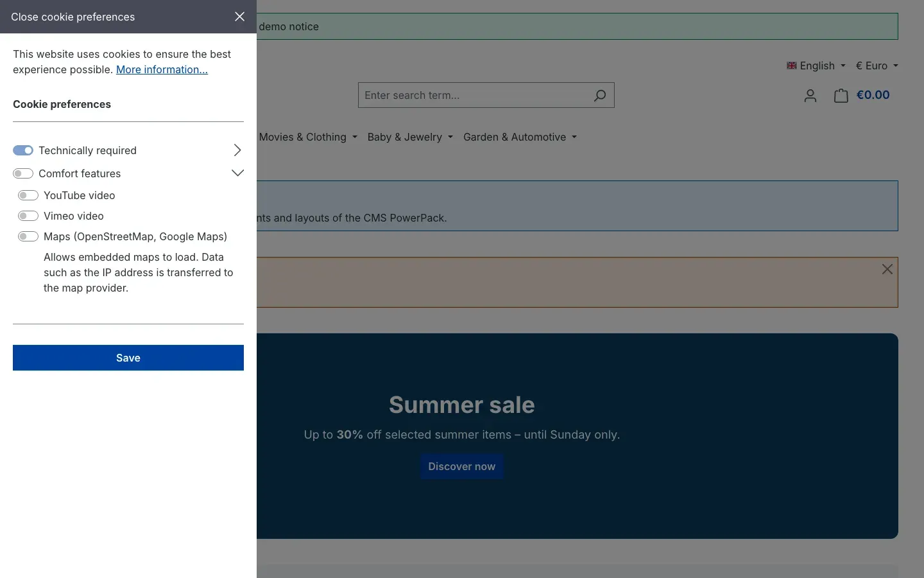Enable the YouTube video cookie switch
Screen dimensions: 924x578
tap(28, 195)
